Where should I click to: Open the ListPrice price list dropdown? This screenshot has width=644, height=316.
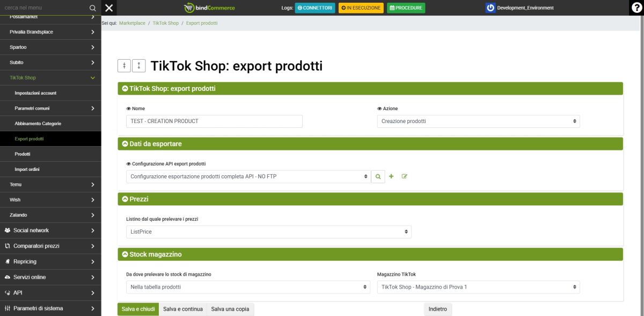(269, 232)
